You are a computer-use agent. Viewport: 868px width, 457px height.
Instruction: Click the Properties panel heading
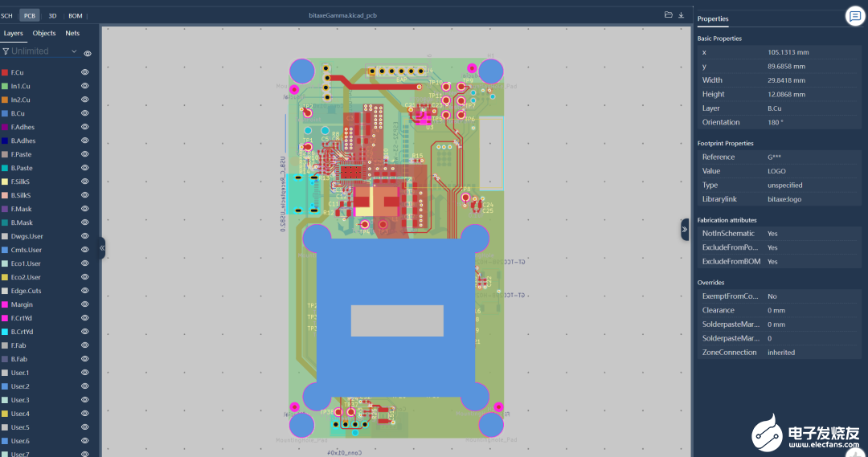(x=712, y=18)
